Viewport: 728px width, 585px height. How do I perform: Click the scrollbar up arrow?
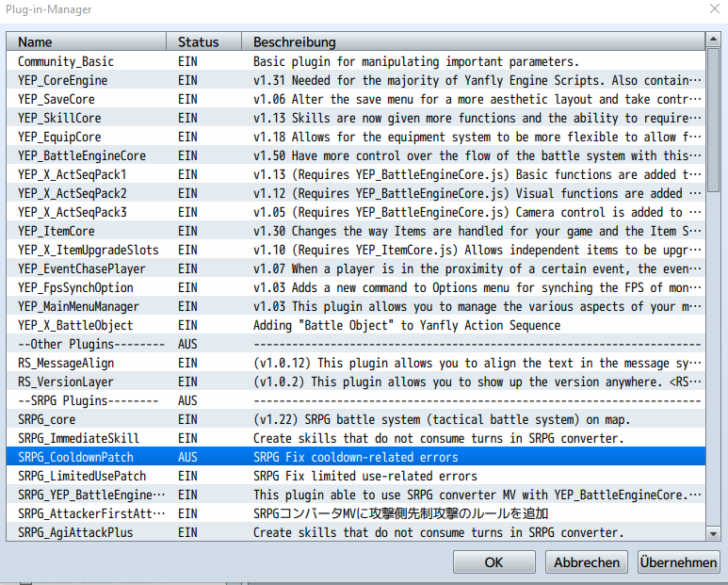click(x=713, y=39)
